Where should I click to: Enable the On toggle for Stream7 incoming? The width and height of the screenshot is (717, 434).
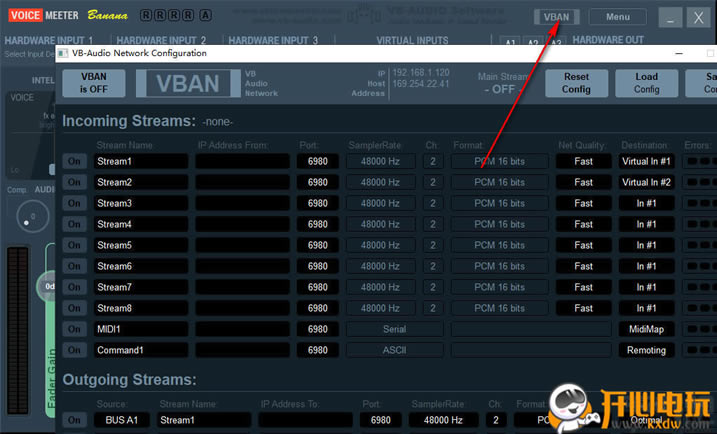(x=74, y=287)
